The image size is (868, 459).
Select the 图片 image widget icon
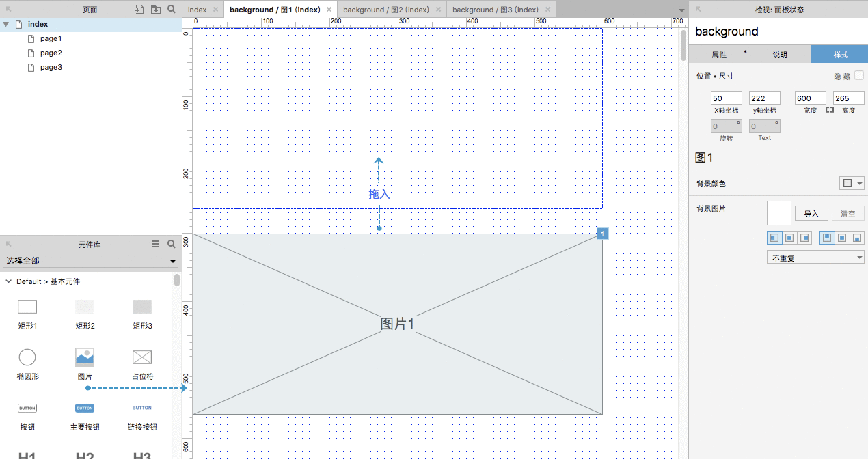click(x=85, y=357)
